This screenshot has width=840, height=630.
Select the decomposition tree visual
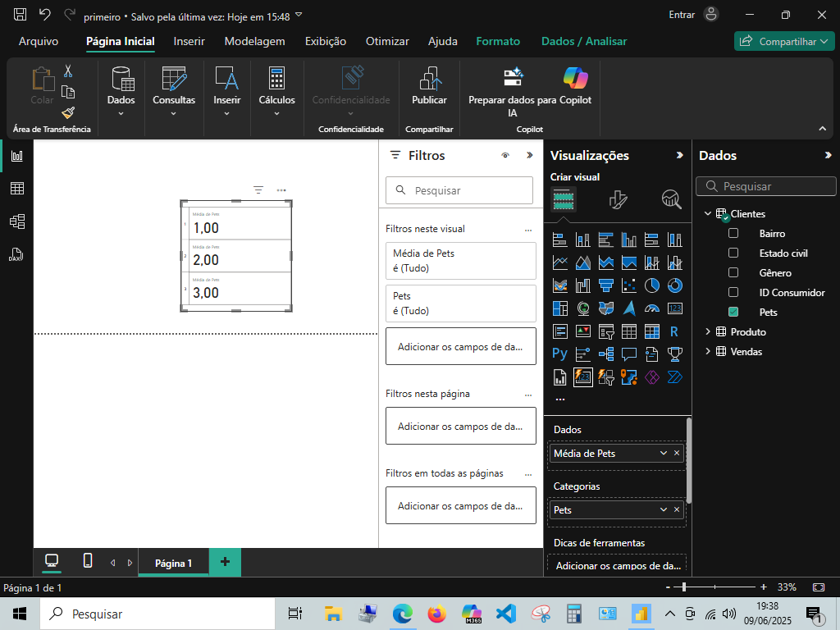point(606,354)
